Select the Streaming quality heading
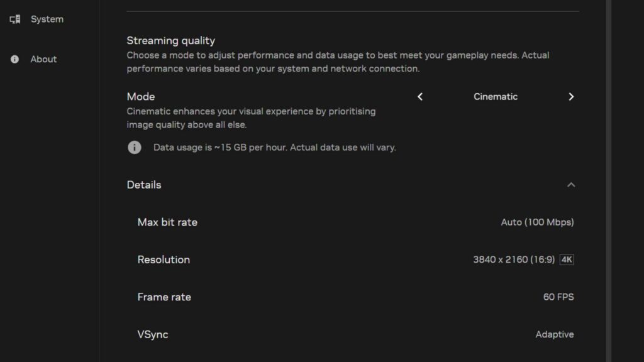The height and width of the screenshot is (362, 644). (170, 40)
